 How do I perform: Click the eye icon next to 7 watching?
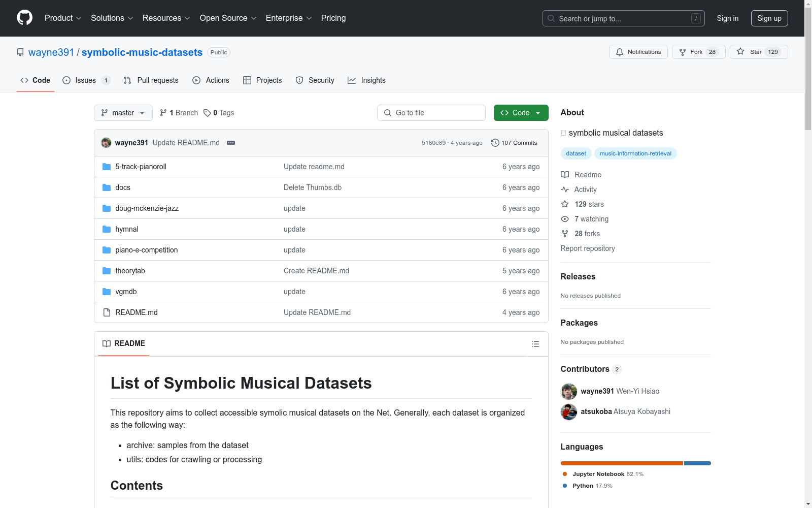pos(565,219)
